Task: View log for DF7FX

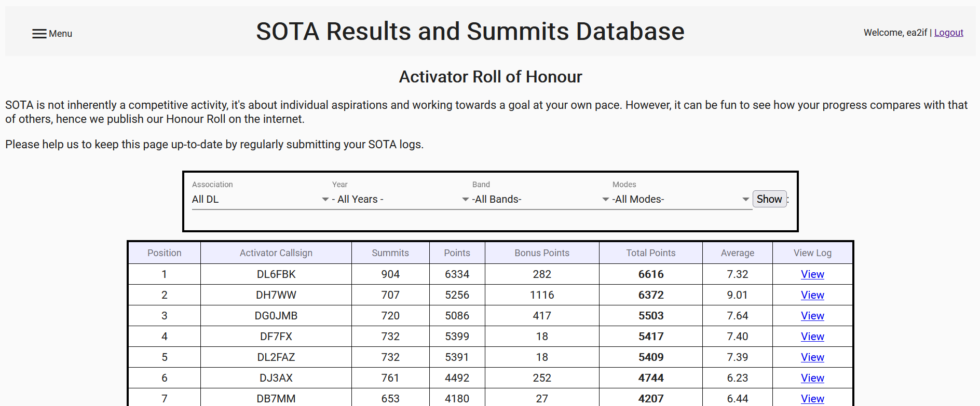Action: 812,337
